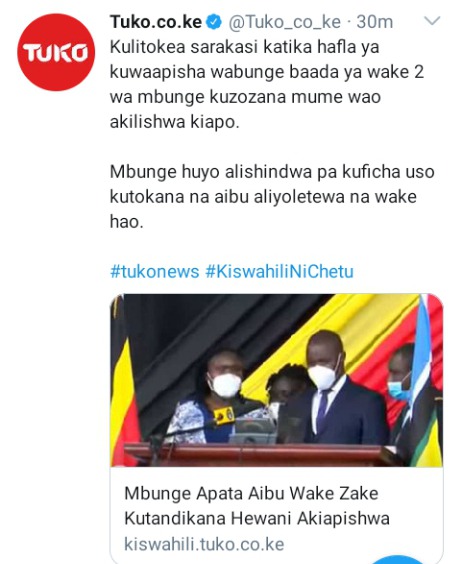
Task: Tap the blue floating compose button
Action: click(x=398, y=560)
